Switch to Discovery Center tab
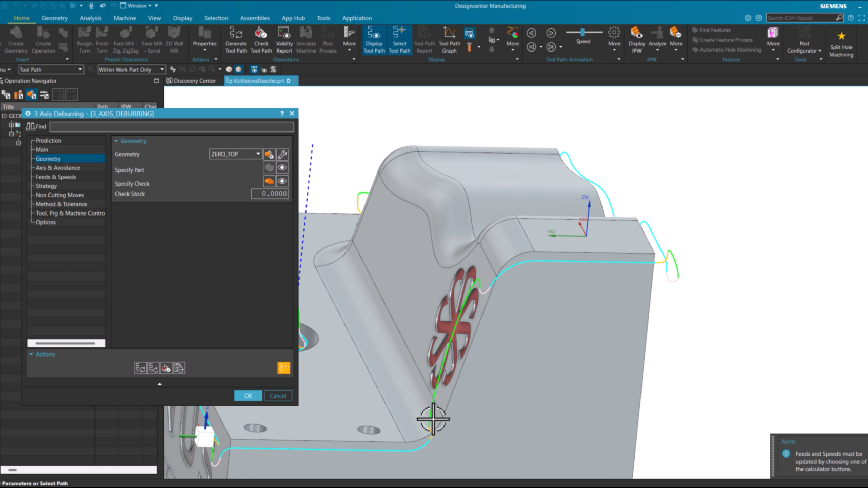Screen dimensions: 868x488 (x=191, y=81)
